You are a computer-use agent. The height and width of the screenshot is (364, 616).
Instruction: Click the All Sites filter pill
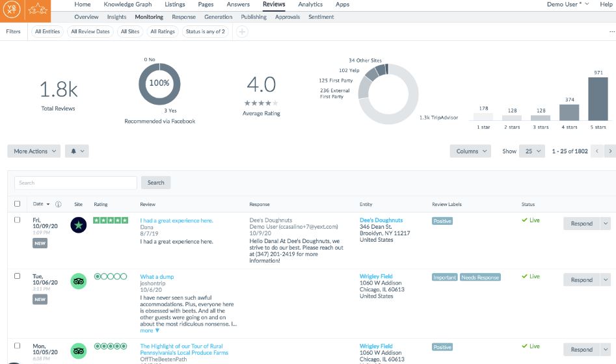(130, 31)
